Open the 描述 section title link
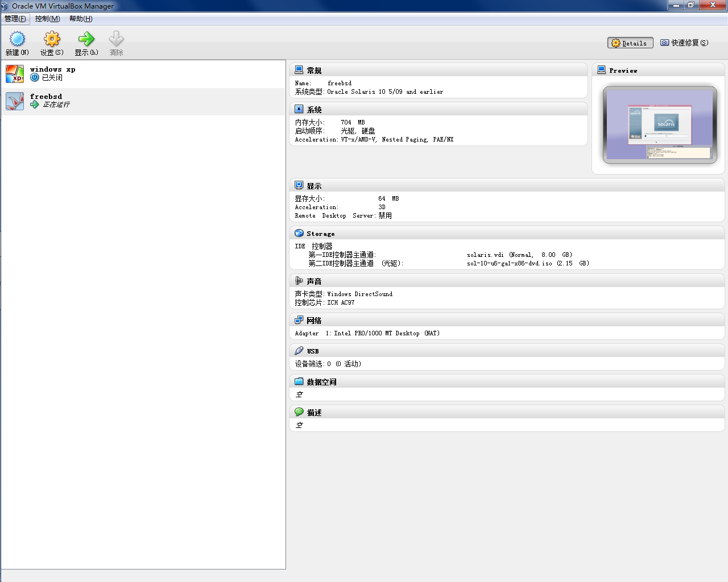The height and width of the screenshot is (582, 728). 314,413
